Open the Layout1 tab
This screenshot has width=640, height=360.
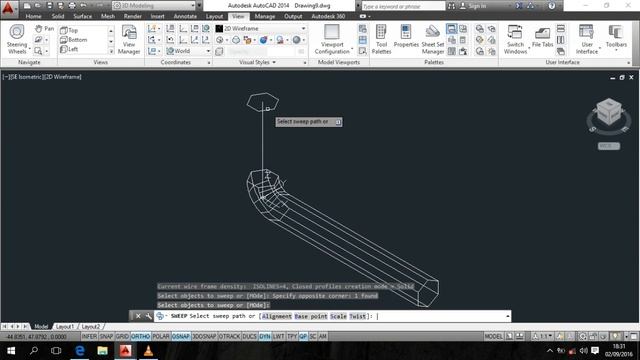coord(65,327)
